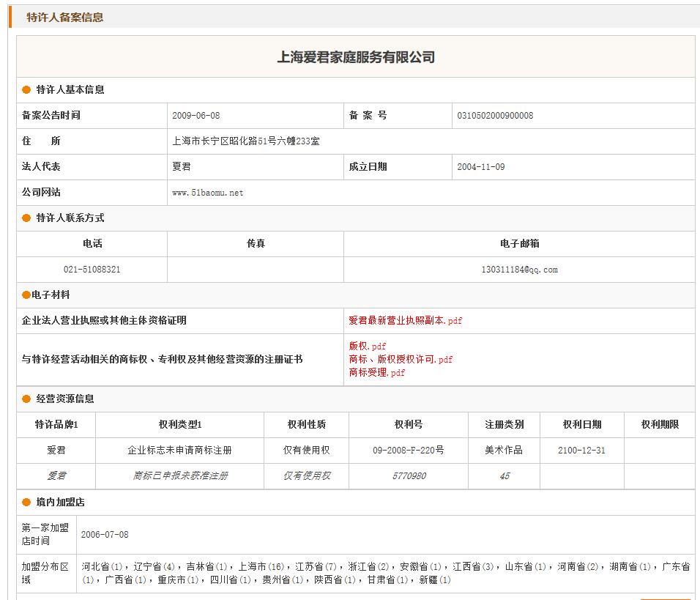Click the orange bullet beside 经营资源信息
Image resolution: width=700 pixels, height=600 pixels.
(26, 399)
